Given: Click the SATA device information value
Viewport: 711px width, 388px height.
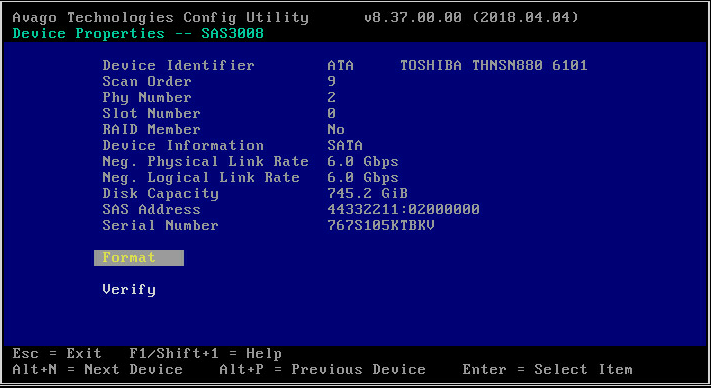Looking at the screenshot, I should pos(345,146).
